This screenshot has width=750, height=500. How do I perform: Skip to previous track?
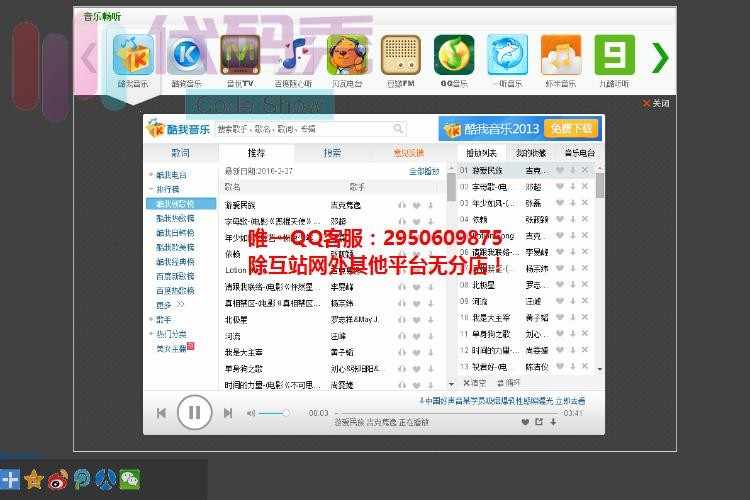(x=161, y=413)
